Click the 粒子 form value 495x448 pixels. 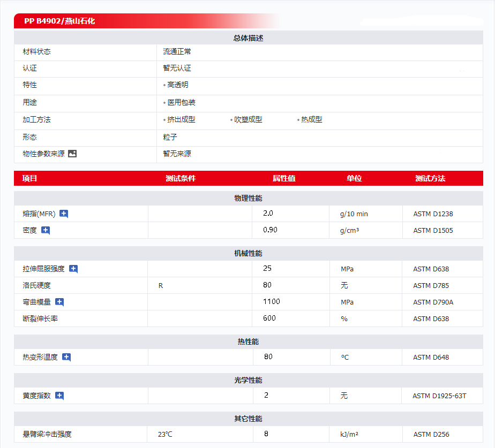pos(170,137)
